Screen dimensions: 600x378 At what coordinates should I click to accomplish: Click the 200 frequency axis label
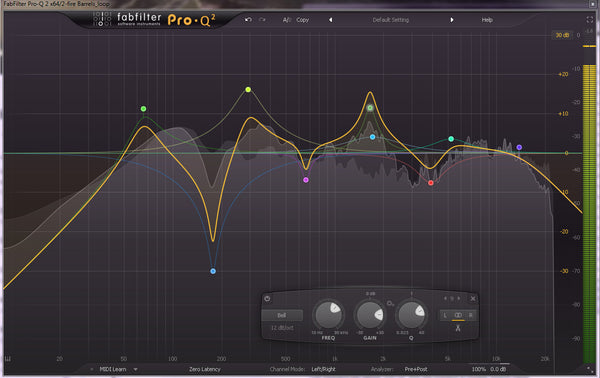[222, 359]
